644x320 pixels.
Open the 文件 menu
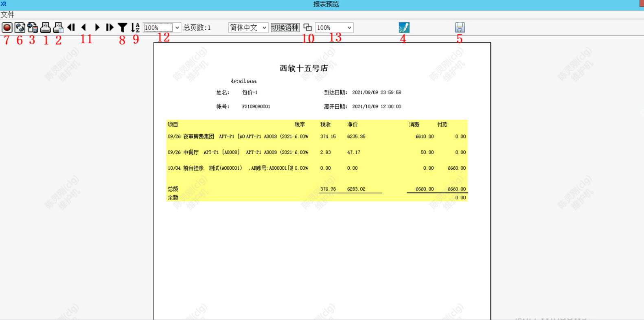point(7,15)
